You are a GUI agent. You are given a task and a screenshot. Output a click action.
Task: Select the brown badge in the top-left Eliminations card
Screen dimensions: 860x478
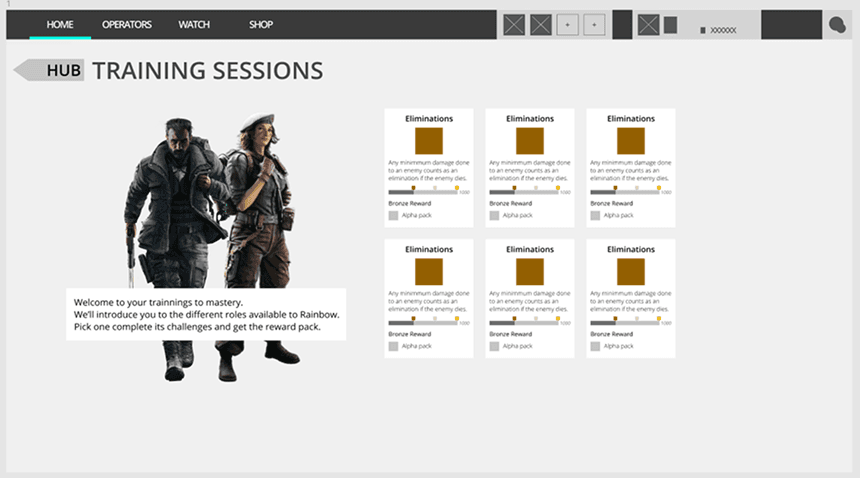[x=429, y=141]
